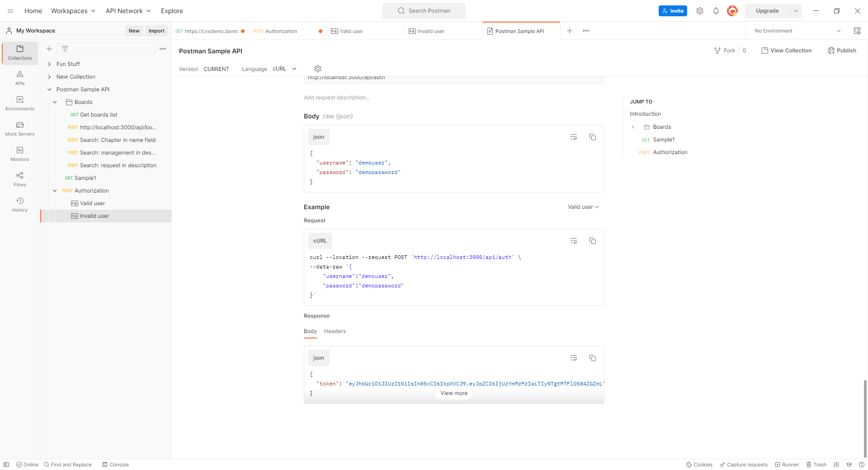The width and height of the screenshot is (868, 470).
Task: Open the cURL language dropdown
Action: coord(284,69)
